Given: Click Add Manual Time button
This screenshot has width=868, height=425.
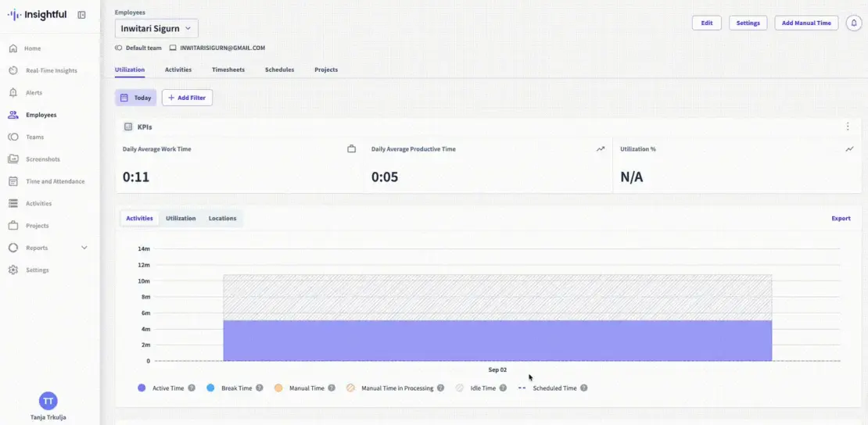Looking at the screenshot, I should pos(806,23).
